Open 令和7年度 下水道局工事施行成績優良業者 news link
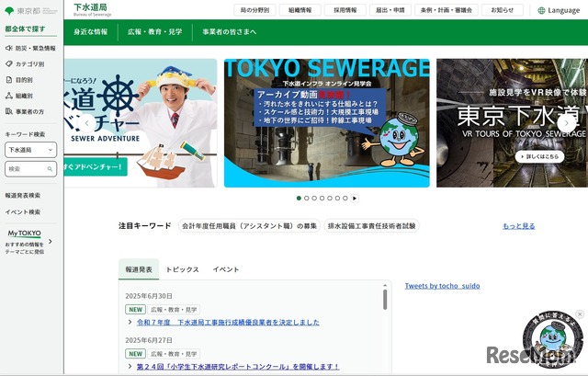 pos(228,322)
